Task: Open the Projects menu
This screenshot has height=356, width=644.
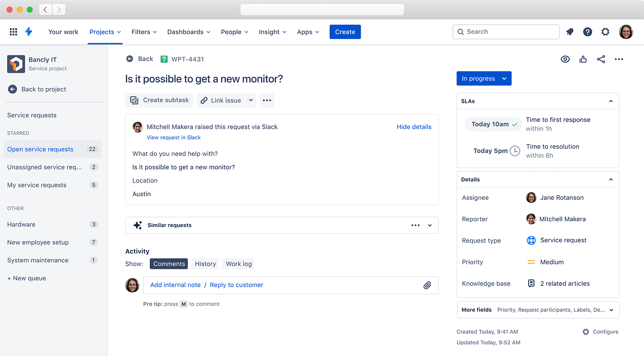Action: pos(104,32)
